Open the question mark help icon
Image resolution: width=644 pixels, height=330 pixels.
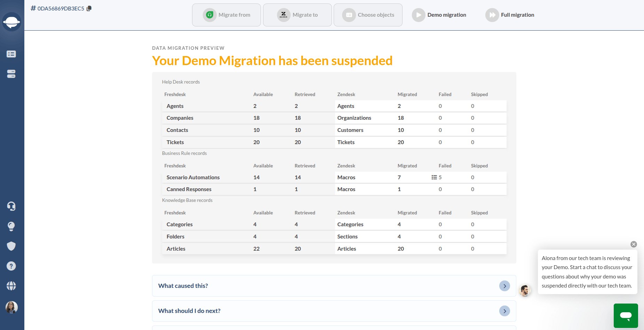click(x=11, y=266)
